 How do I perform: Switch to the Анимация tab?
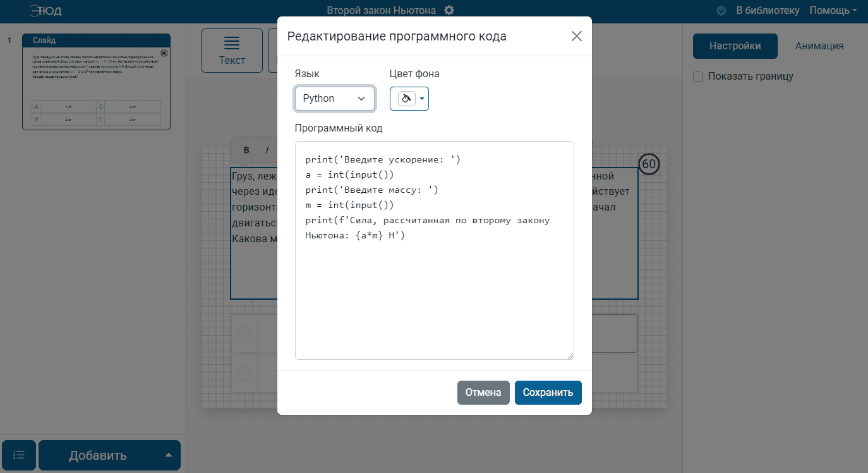[819, 46]
